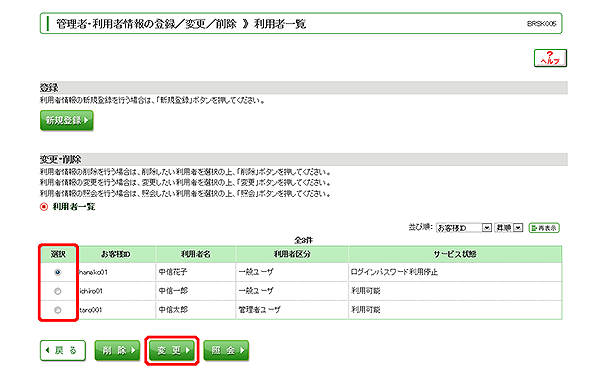Click the 利用者名 column header
This screenshot has height=374, width=600.
[196, 254]
